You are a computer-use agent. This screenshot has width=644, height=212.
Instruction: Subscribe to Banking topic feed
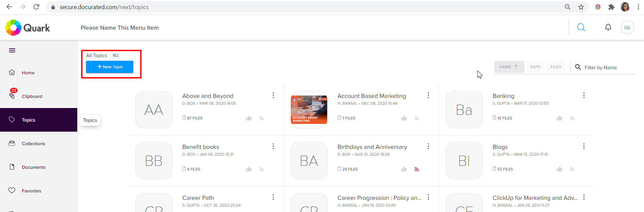point(572,118)
